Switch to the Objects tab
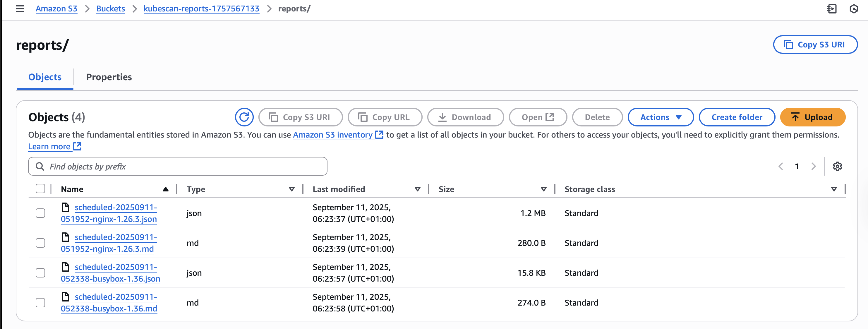868x329 pixels. point(45,77)
